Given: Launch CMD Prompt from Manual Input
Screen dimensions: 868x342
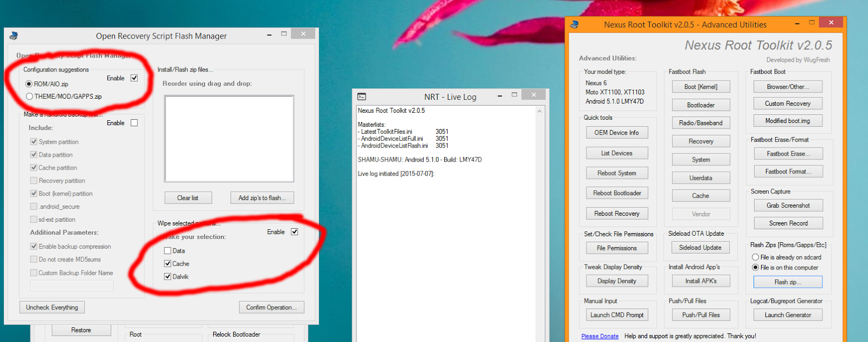Looking at the screenshot, I should pyautogui.click(x=617, y=315).
